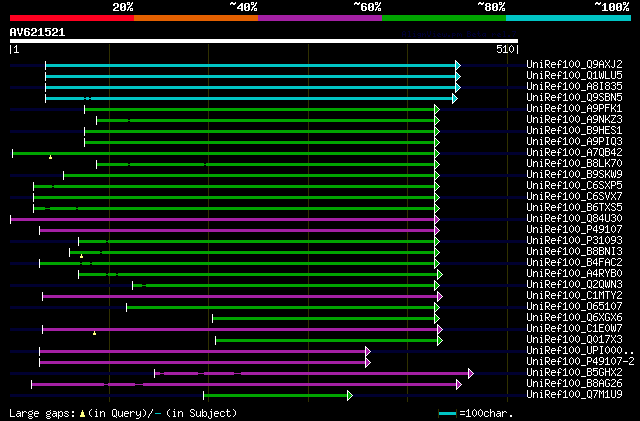Select the UniRef100_B5GHX2 label

[574, 373]
